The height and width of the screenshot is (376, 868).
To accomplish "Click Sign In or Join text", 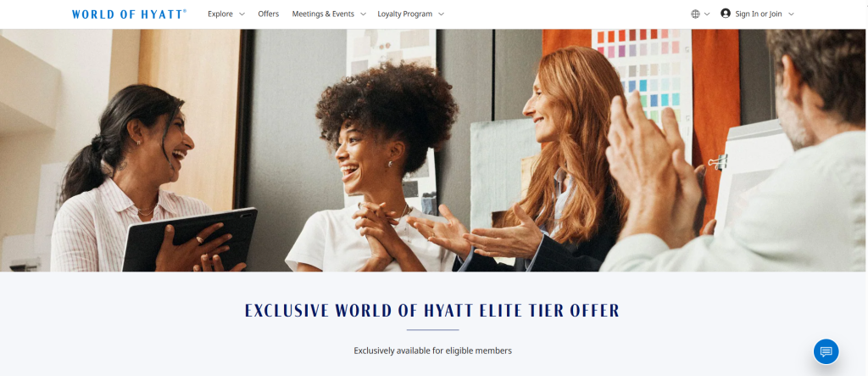I will (x=759, y=14).
